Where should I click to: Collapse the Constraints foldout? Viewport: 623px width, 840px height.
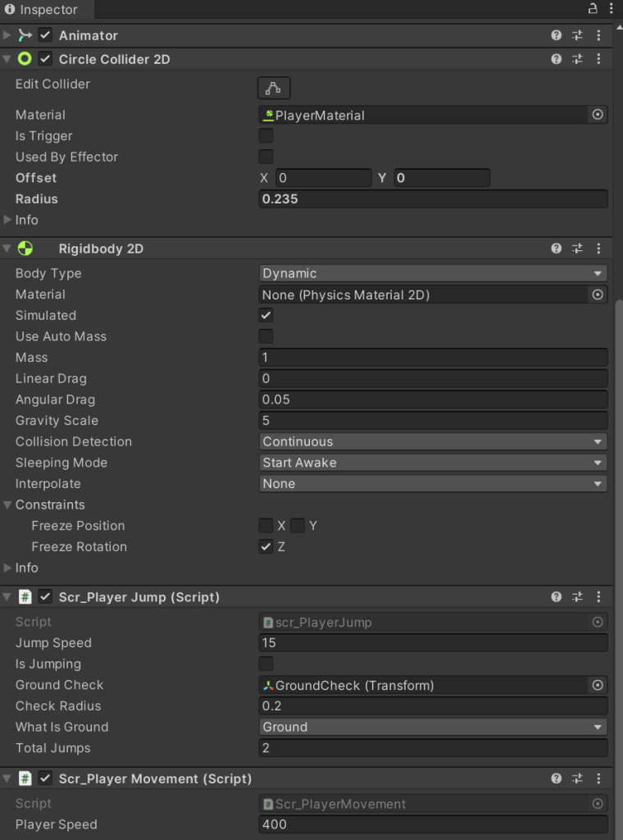(x=8, y=504)
